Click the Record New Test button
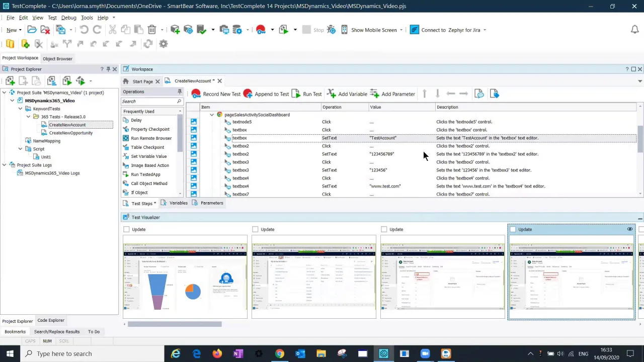The image size is (644, 362). pyautogui.click(x=216, y=94)
